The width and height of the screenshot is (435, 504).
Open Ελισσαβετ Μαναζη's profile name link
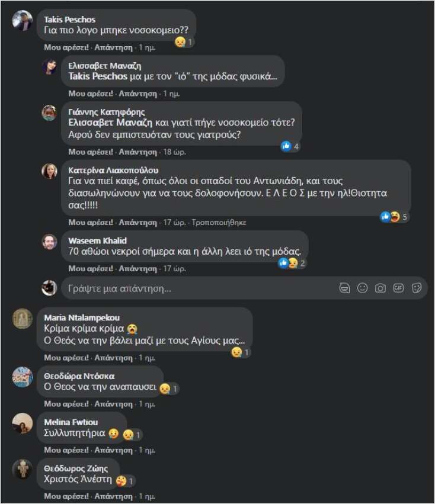pyautogui.click(x=104, y=66)
